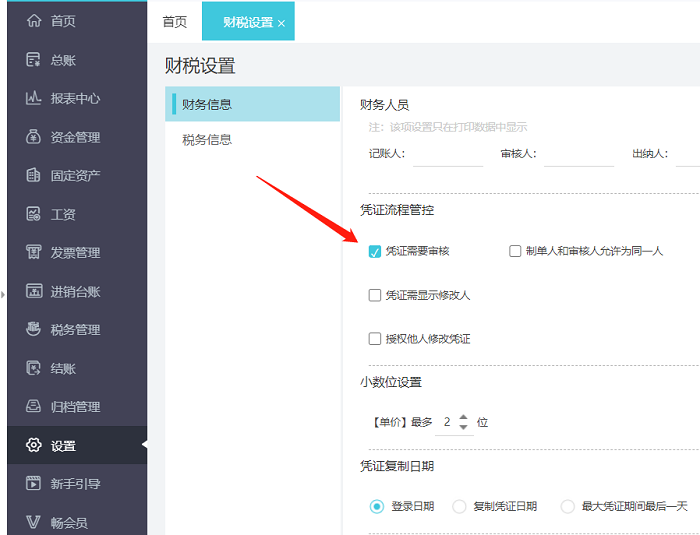
Task: Click the 小数位设置 section title
Action: coord(391,382)
